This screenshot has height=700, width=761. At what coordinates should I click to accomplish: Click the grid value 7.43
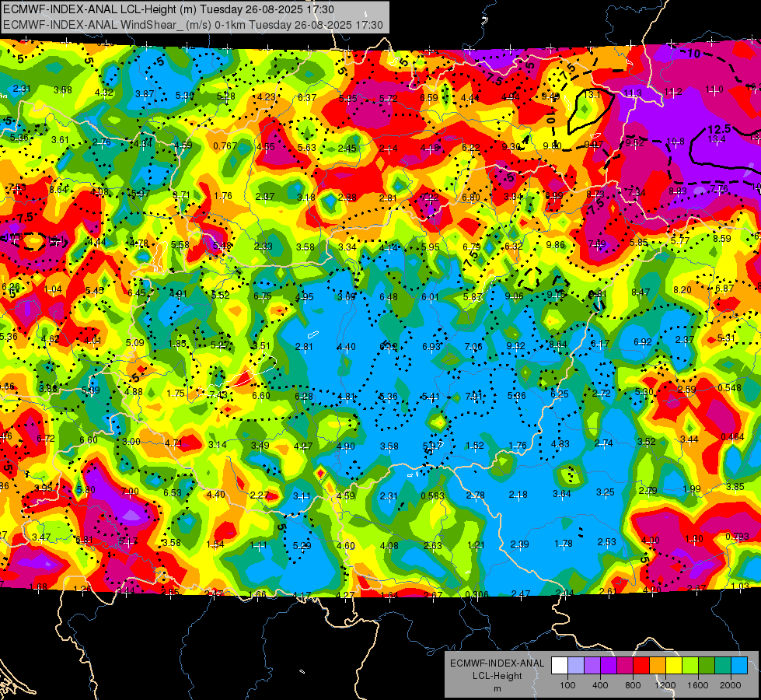point(218,395)
